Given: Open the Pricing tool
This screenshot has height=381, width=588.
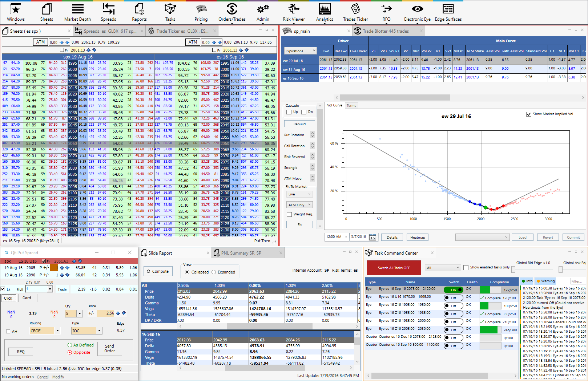Looking at the screenshot, I should (201, 12).
